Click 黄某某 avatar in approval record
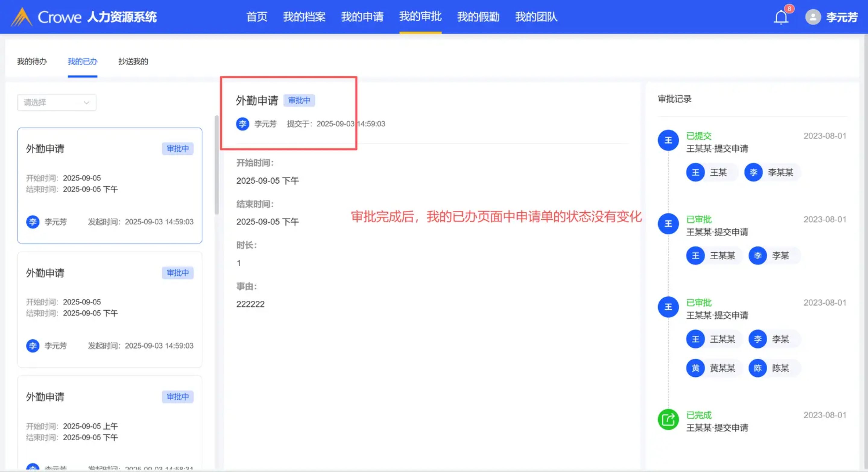 tap(695, 368)
